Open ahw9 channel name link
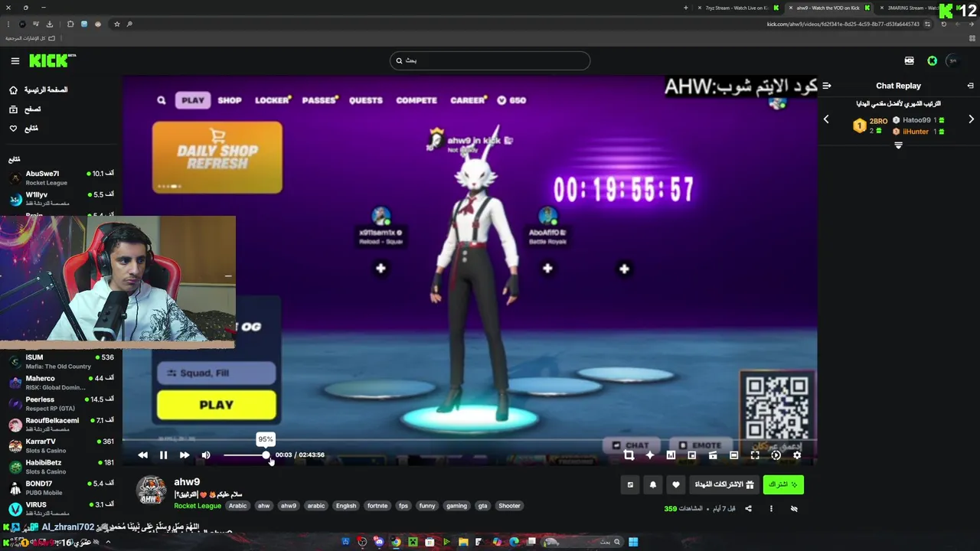The width and height of the screenshot is (980, 551). pos(187,482)
